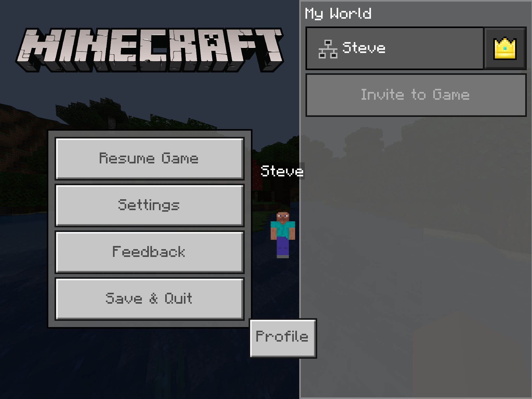Open the Settings menu
The height and width of the screenshot is (399, 532).
148,205
